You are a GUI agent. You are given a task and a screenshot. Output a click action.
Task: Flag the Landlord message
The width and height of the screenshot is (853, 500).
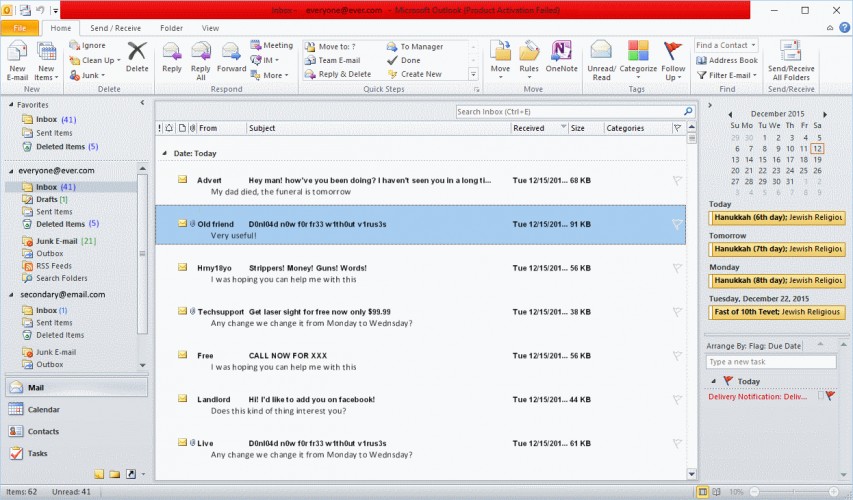[x=677, y=399]
